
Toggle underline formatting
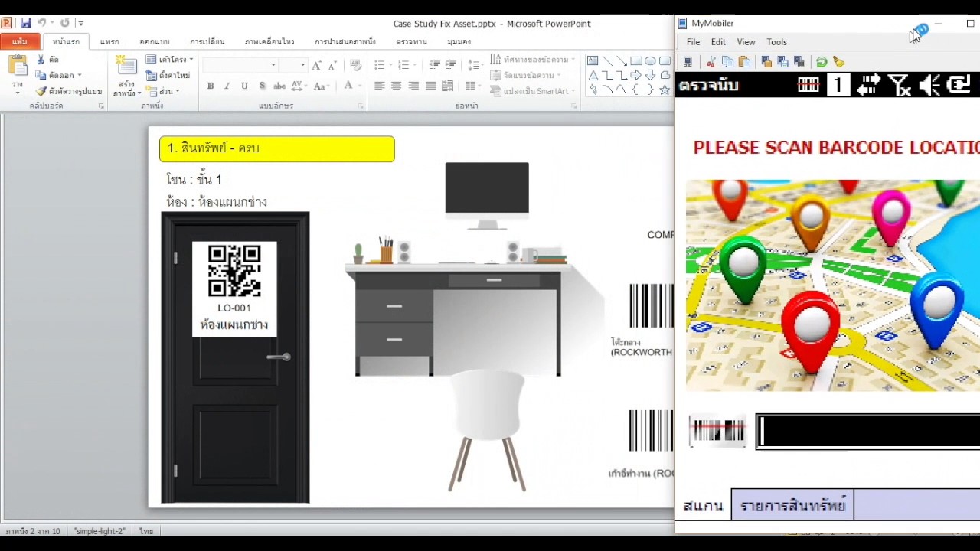(244, 86)
